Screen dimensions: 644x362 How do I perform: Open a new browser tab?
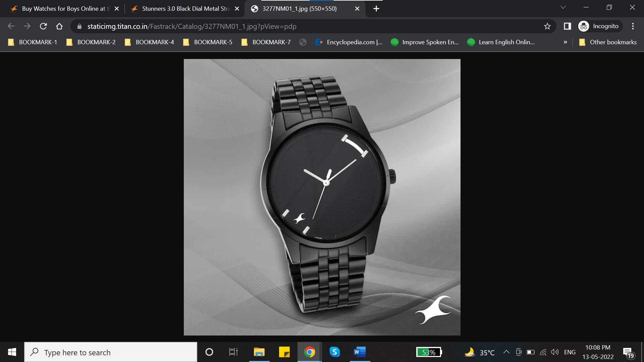point(376,9)
